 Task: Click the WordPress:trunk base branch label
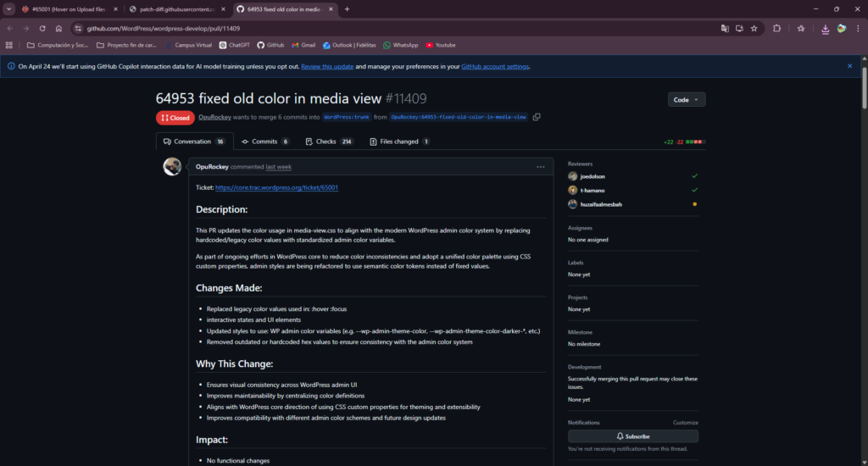[x=347, y=117]
